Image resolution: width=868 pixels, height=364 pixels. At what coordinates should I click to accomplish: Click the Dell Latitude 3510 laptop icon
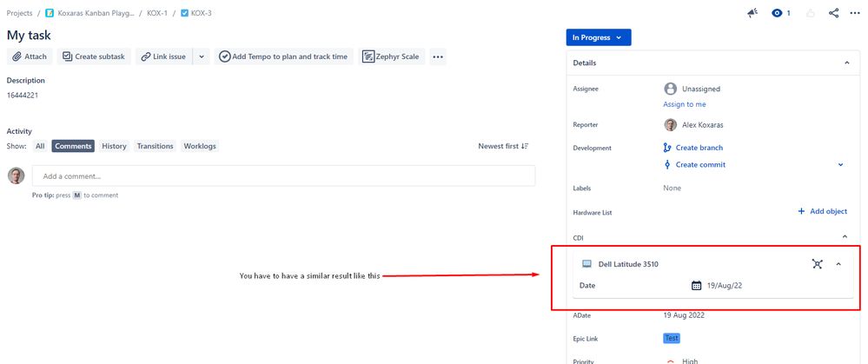coord(586,264)
